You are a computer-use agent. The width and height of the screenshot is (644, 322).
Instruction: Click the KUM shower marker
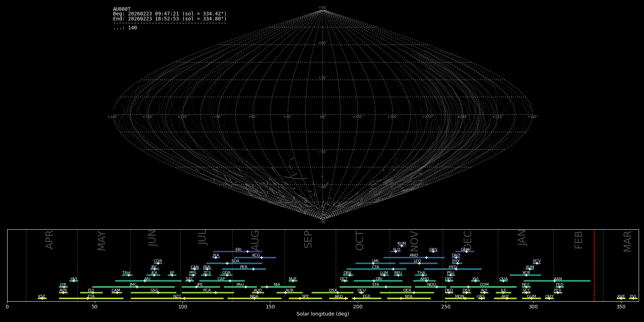[x=401, y=246]
